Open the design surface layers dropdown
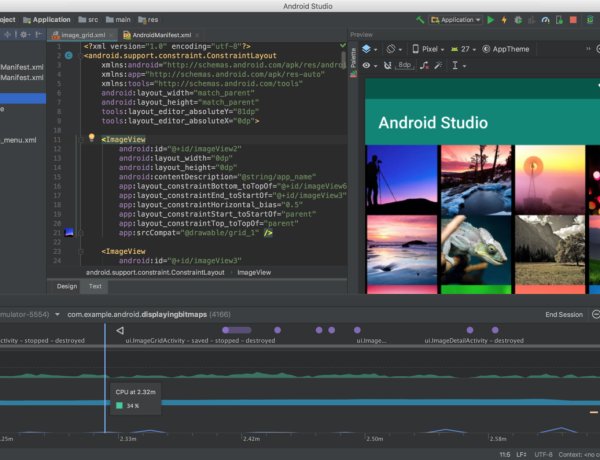Image resolution: width=600 pixels, height=460 pixels. point(370,49)
